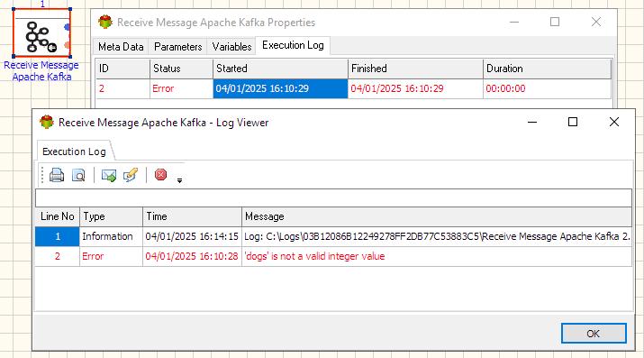Image resolution: width=644 pixels, height=358 pixels.
Task: Open Print Preview from Log Viewer toolbar
Action: coord(78,175)
